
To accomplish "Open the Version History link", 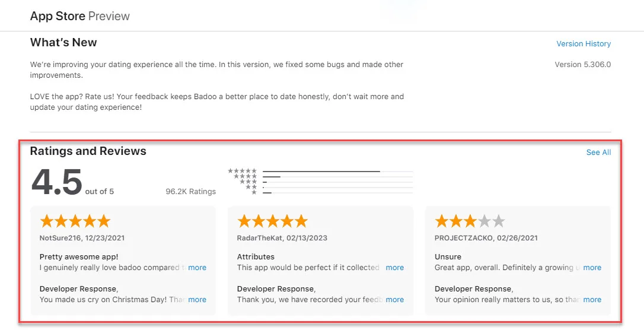I will 583,44.
